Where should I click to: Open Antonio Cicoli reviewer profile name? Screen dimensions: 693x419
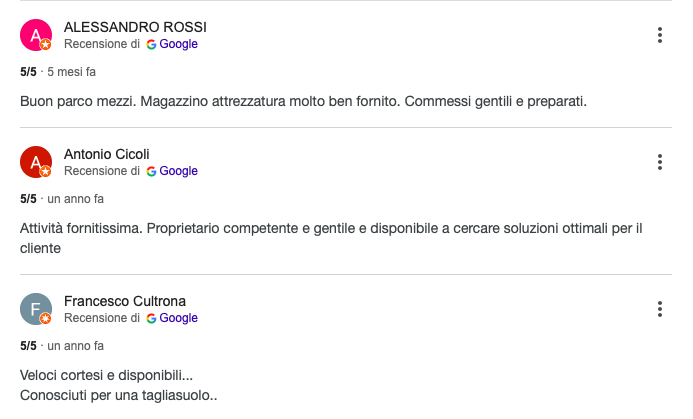107,154
